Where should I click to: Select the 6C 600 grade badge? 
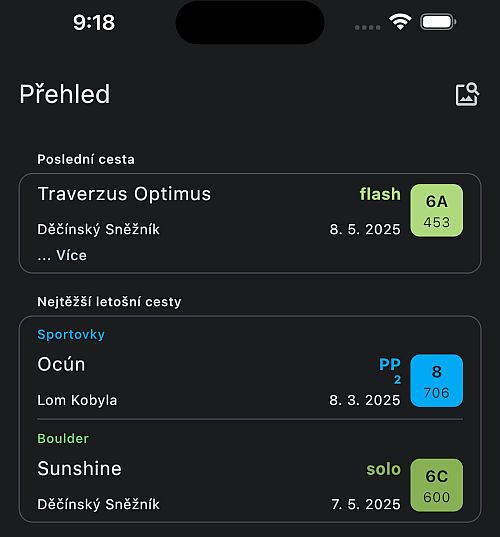point(437,485)
